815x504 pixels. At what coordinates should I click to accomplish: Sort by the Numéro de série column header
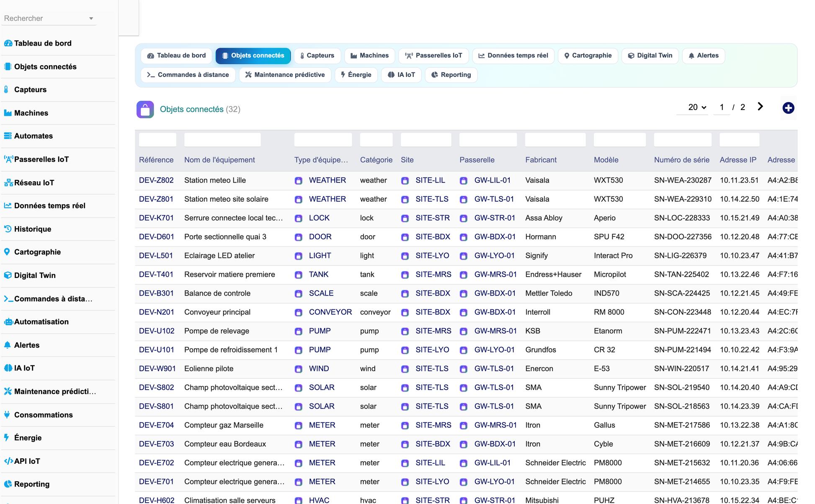[682, 160]
